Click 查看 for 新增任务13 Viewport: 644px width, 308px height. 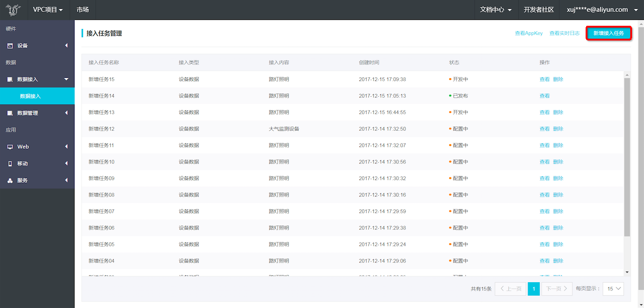[x=544, y=112]
